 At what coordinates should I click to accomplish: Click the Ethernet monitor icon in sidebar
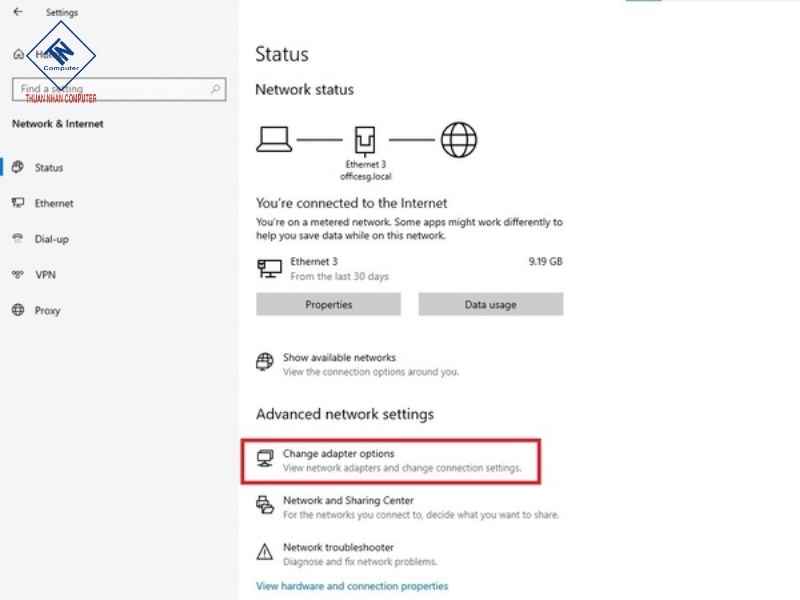17,203
